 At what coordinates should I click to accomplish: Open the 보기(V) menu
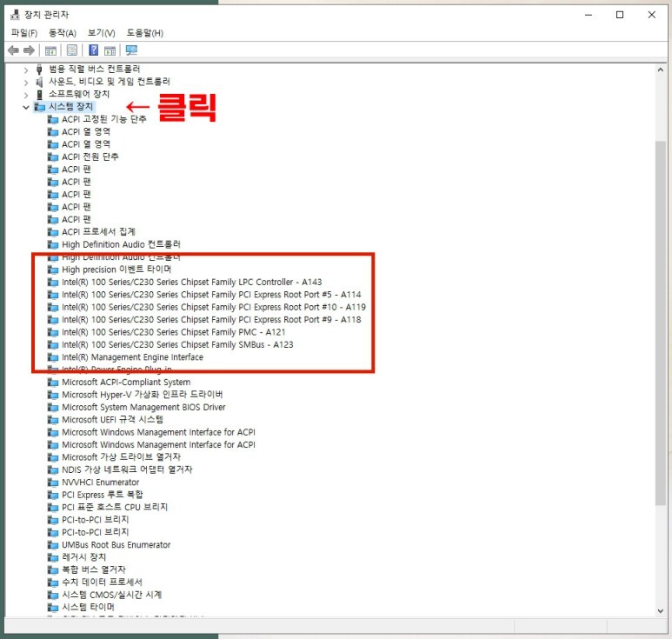[101, 33]
